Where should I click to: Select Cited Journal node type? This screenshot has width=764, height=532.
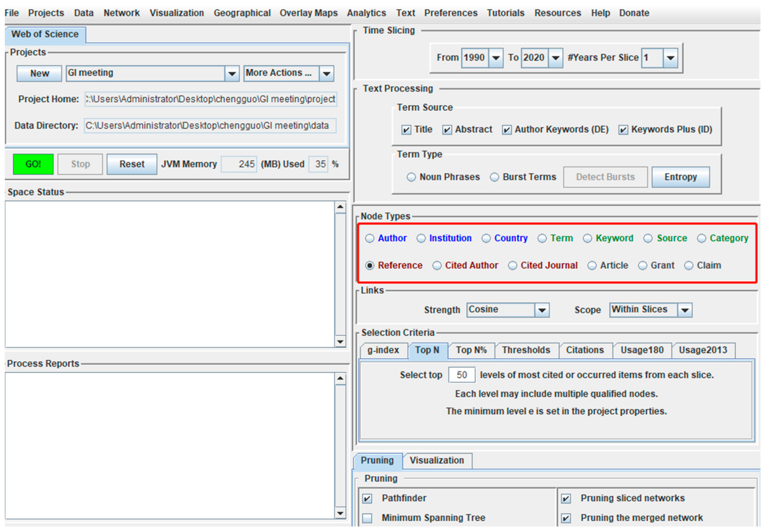(x=512, y=265)
